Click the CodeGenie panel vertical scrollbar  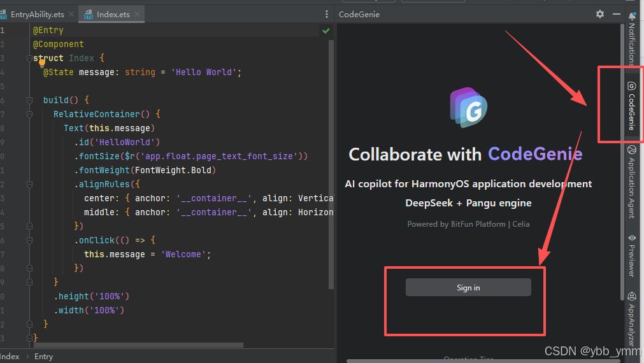[622, 162]
